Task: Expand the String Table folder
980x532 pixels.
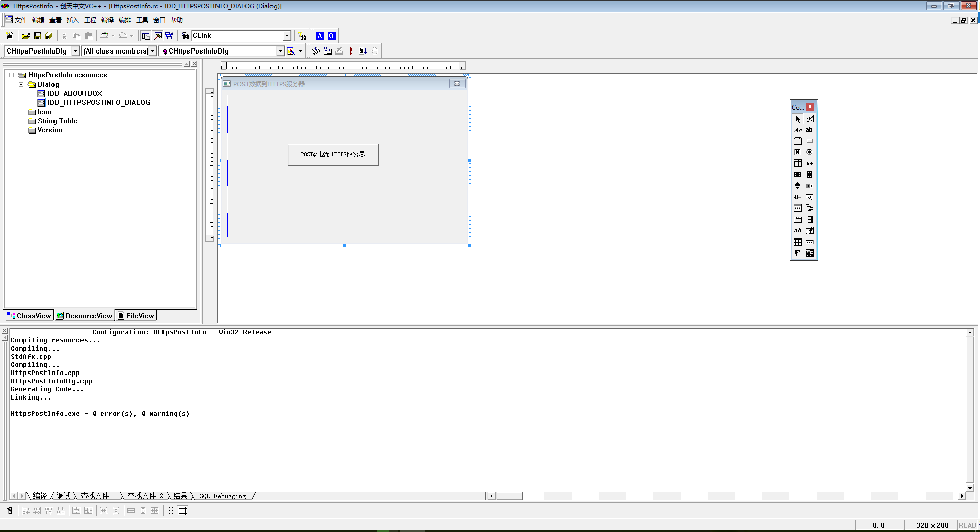Action: 21,121
